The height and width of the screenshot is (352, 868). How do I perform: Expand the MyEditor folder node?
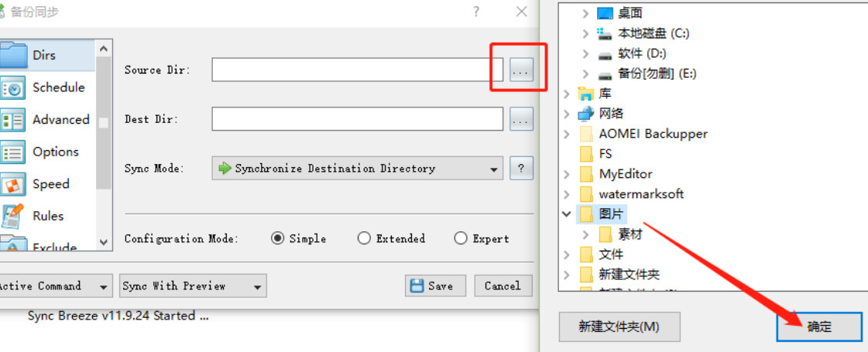click(x=566, y=174)
